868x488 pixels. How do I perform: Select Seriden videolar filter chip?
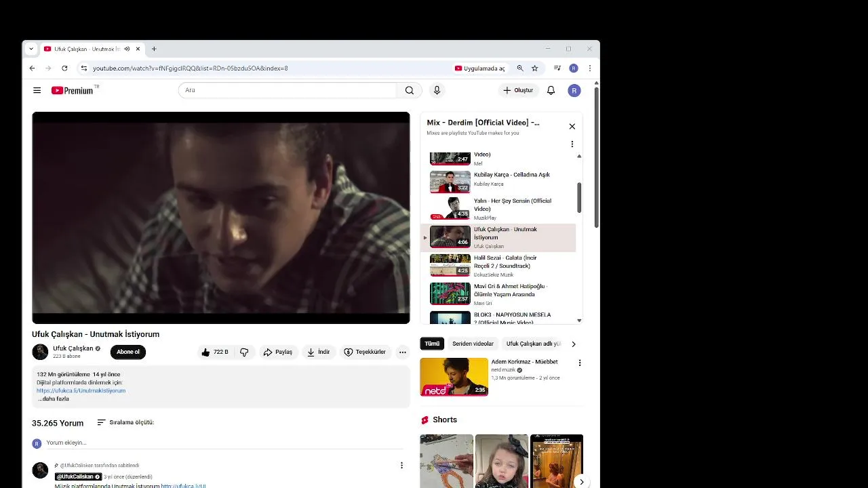(x=473, y=344)
